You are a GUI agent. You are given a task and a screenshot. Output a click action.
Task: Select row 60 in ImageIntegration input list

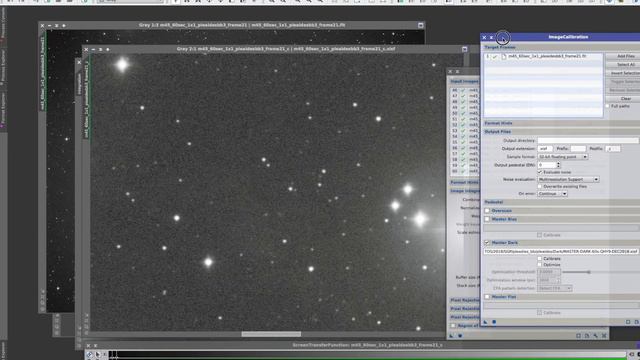[x=465, y=171]
